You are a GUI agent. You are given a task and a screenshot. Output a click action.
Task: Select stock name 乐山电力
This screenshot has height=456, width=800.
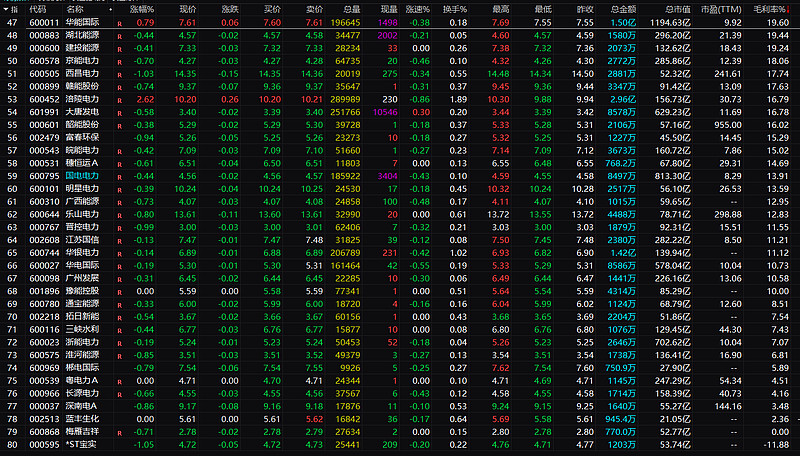coord(82,214)
